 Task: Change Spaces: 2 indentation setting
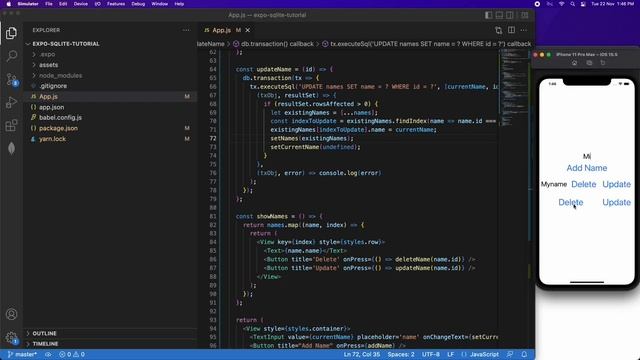(x=401, y=354)
